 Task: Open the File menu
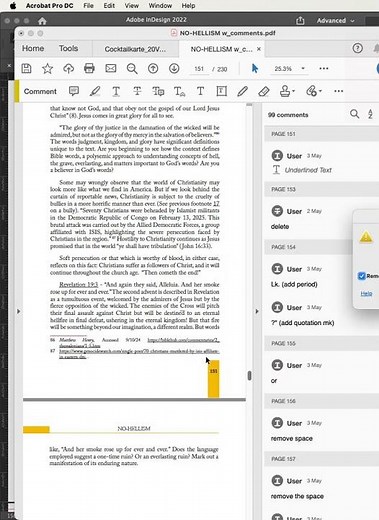(x=88, y=6)
